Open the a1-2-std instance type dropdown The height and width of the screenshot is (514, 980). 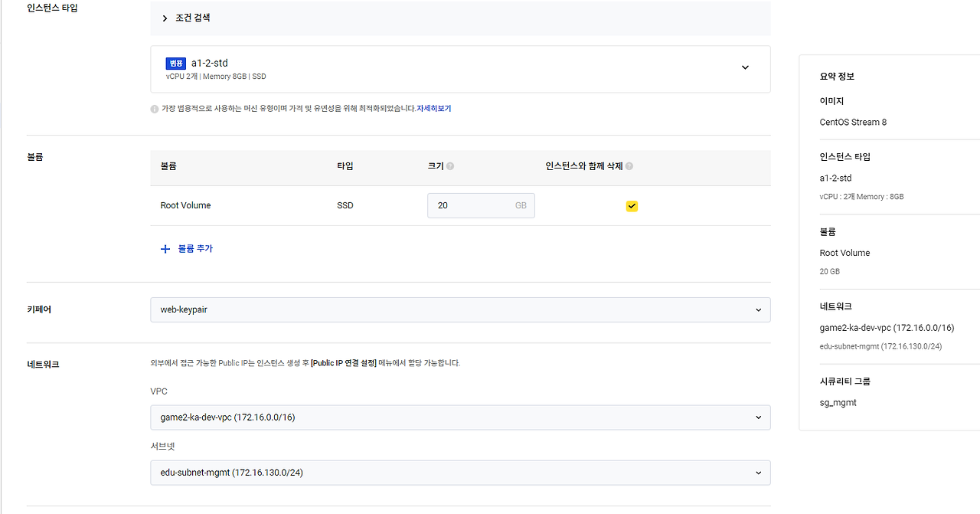tap(460, 69)
